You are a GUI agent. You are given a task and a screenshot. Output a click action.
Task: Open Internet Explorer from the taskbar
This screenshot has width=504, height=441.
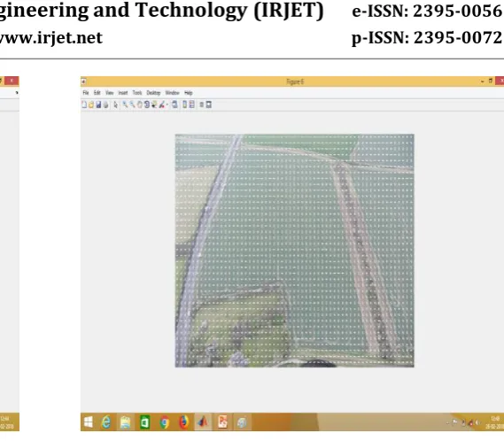[106, 422]
